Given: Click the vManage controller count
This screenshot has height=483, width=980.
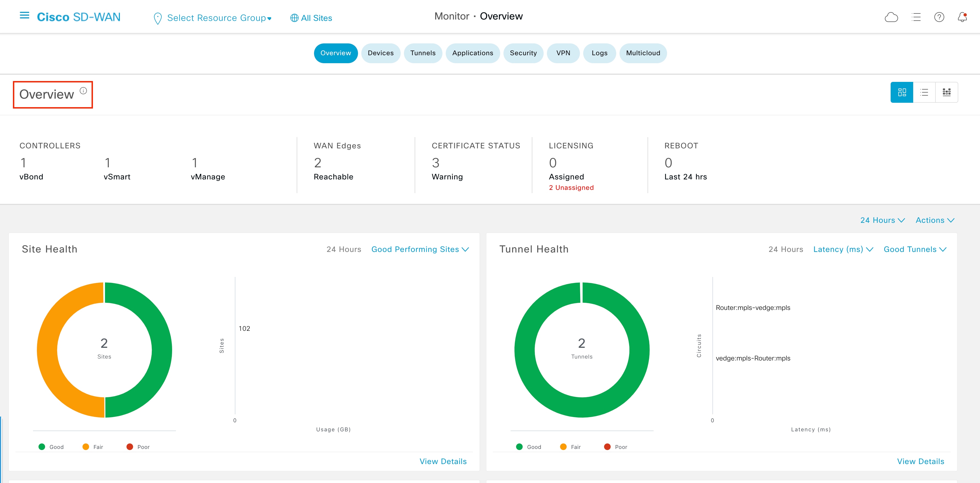Looking at the screenshot, I should (195, 163).
